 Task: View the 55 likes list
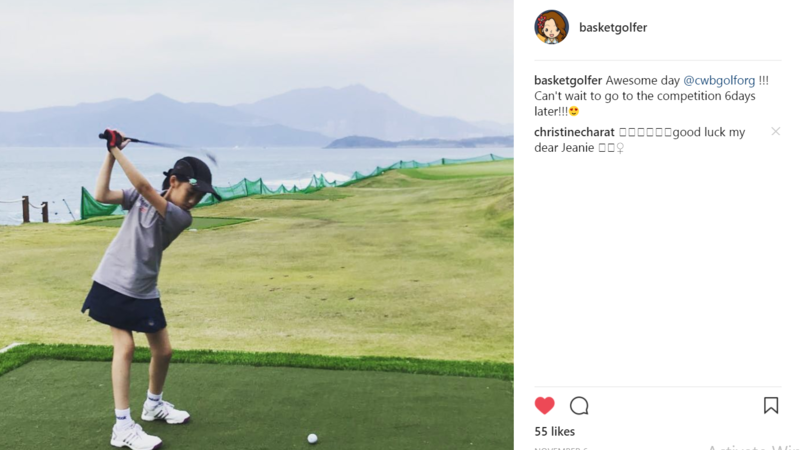tap(555, 432)
